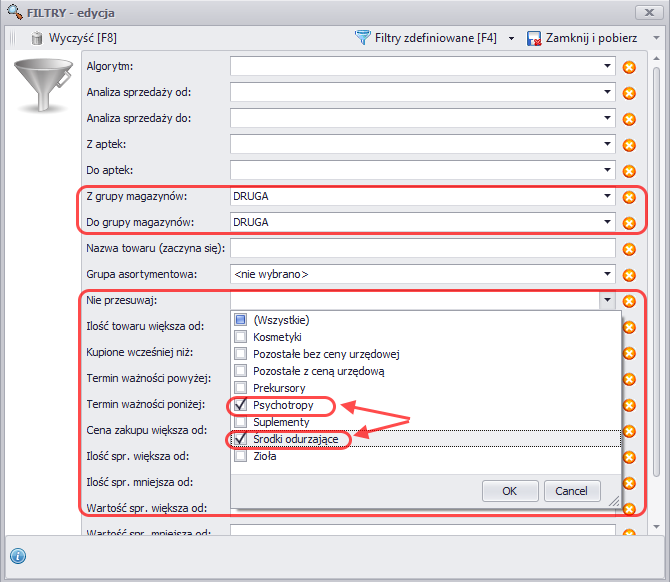Confirm selection with OK button
670x582 pixels.
coord(510,491)
